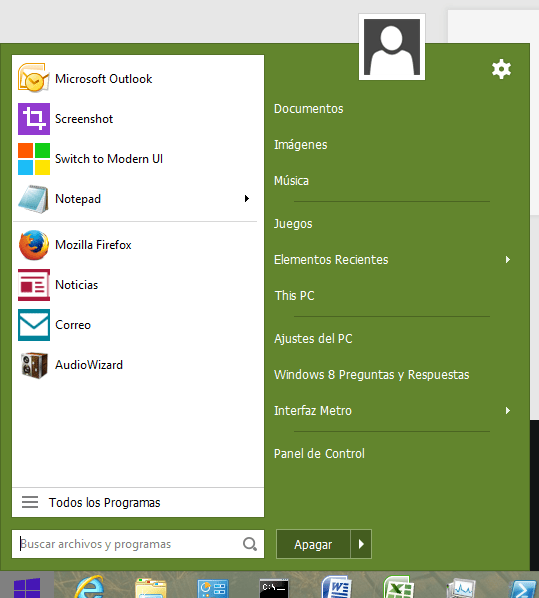Click the AudioWizard text label

(89, 365)
